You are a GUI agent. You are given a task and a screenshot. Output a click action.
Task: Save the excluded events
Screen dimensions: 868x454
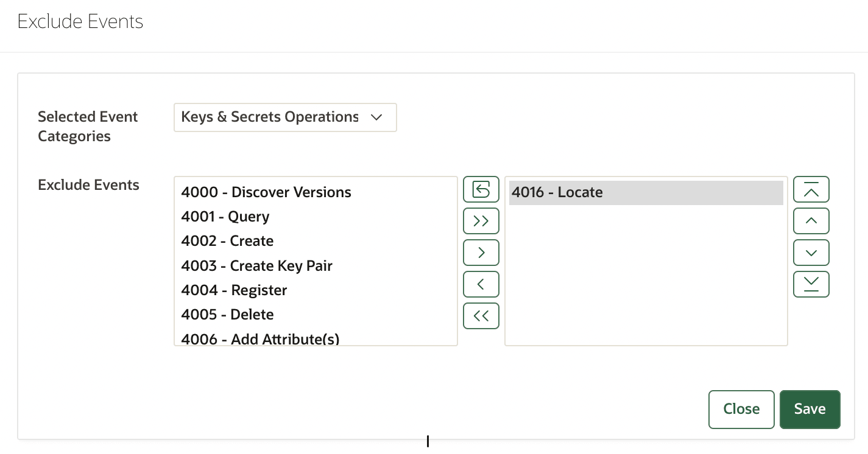[x=810, y=409]
